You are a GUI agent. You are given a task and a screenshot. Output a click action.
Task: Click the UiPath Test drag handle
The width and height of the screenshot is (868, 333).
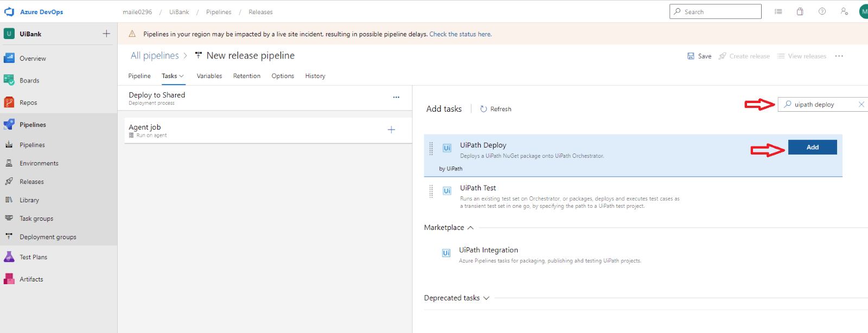pos(431,191)
